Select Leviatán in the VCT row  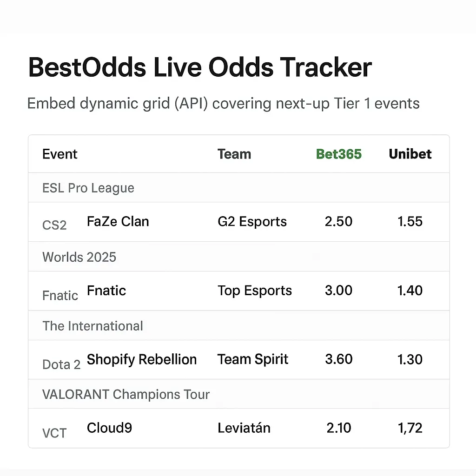click(244, 428)
